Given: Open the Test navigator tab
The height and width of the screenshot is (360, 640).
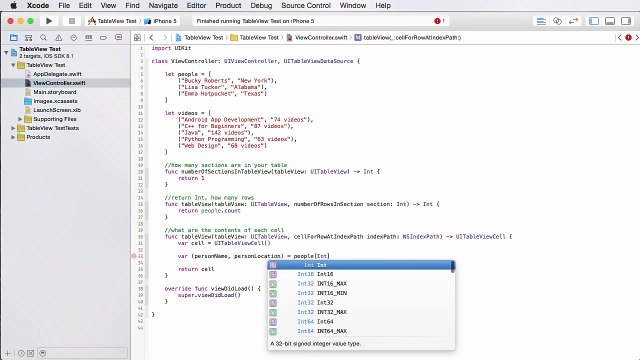Looking at the screenshot, I should [x=73, y=38].
